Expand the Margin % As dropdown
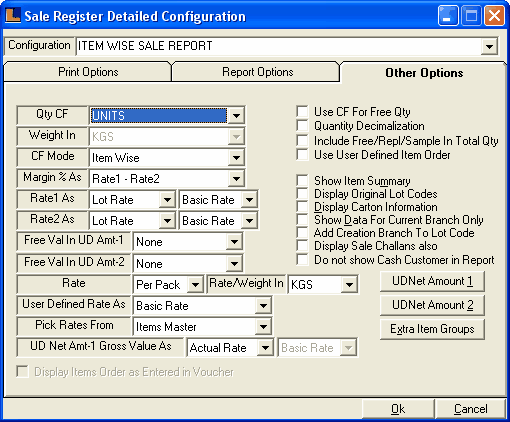510x422 pixels. click(236, 179)
